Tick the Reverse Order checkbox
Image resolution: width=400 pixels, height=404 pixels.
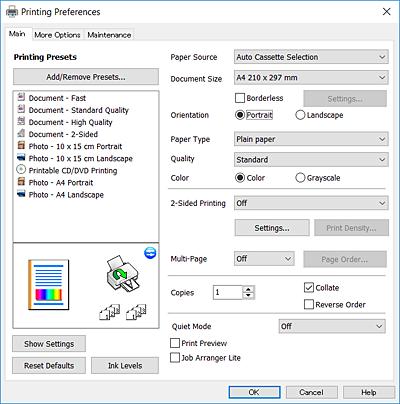tap(309, 304)
